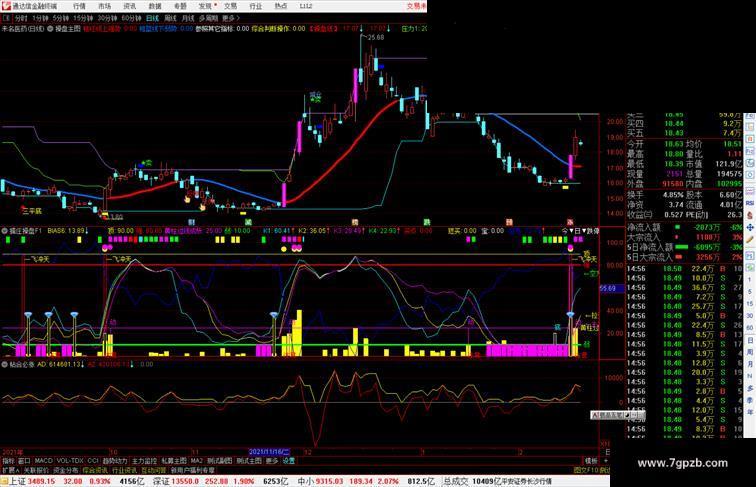Switch sub-chart to CCI indicator
This screenshot has height=487, width=756.
[x=93, y=461]
